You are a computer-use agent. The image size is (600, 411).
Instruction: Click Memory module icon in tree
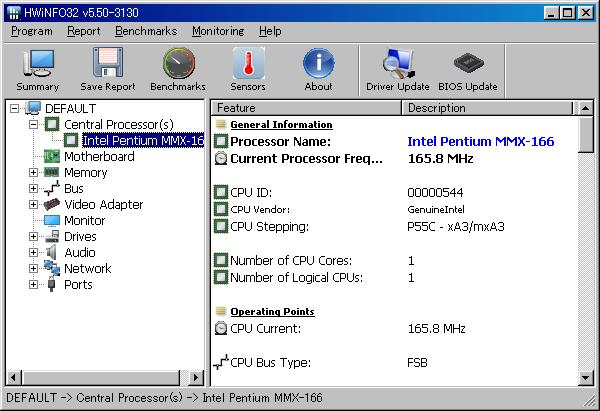click(x=51, y=172)
